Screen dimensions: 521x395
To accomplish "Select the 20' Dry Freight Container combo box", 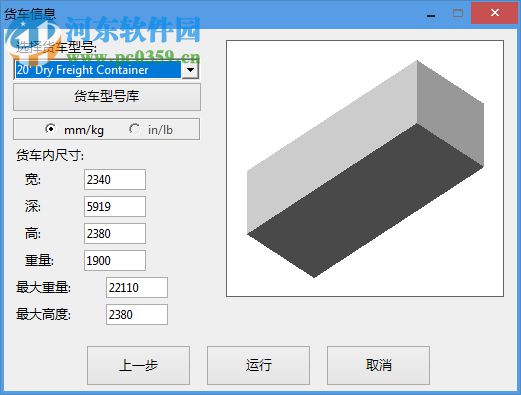I will point(106,70).
